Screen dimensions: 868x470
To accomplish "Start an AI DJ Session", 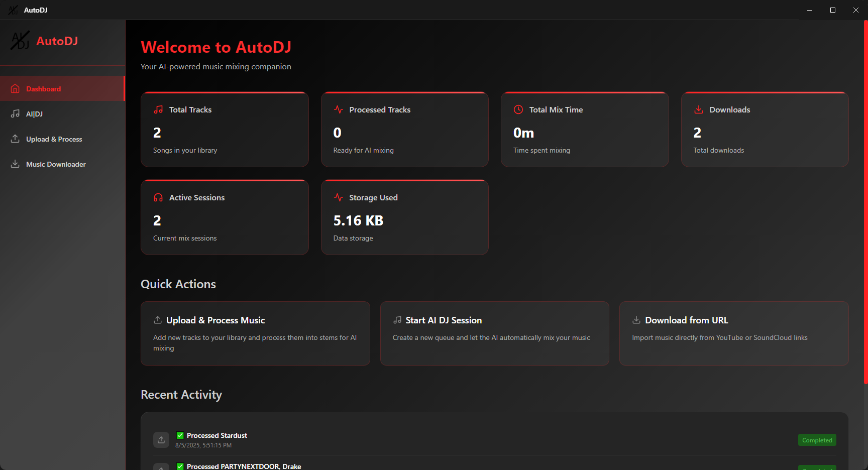I will click(x=494, y=333).
